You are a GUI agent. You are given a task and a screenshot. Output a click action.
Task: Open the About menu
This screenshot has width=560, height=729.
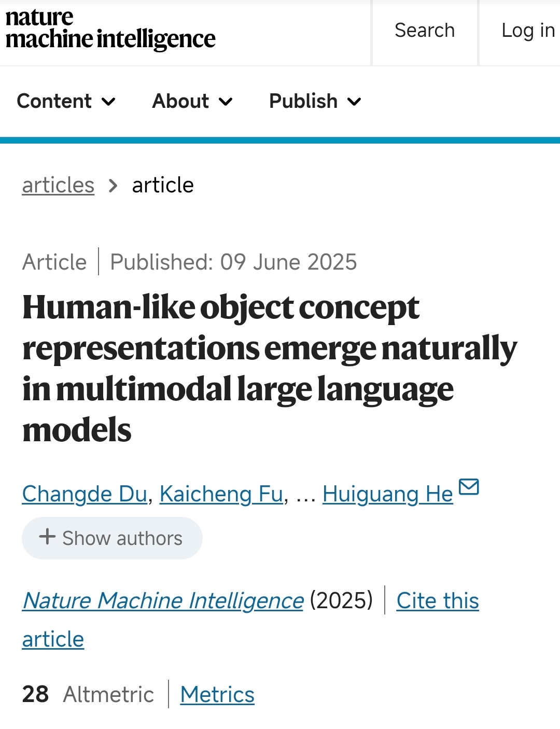click(x=180, y=101)
